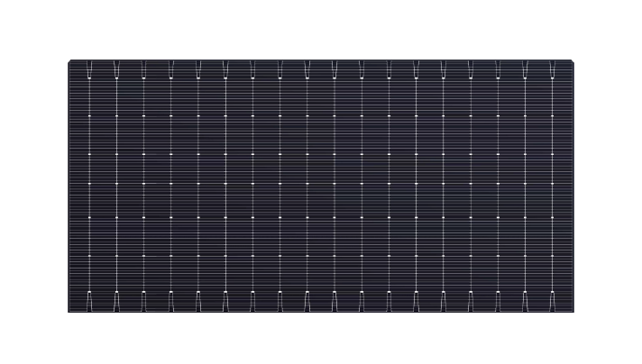
Task: Click the top edge midpoint of the solar panel
Action: [320, 60]
